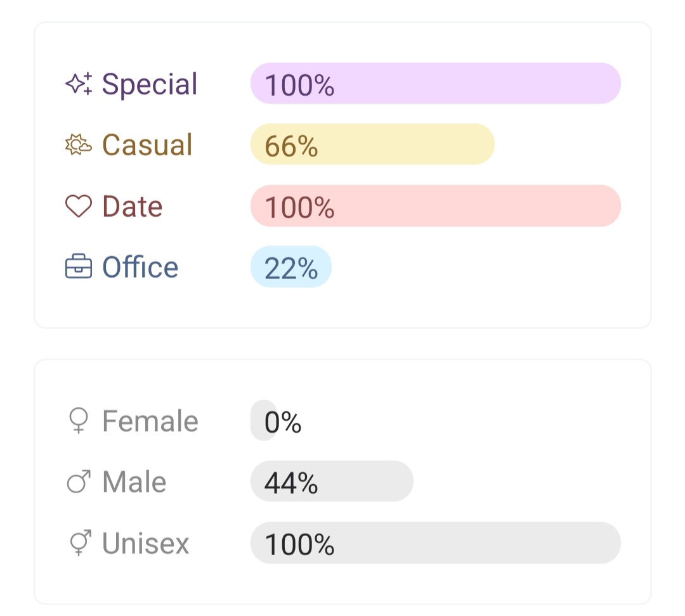Viewport: 685px width, 616px height.
Task: Click the sparkle icon beside Special
Action: coord(79,84)
